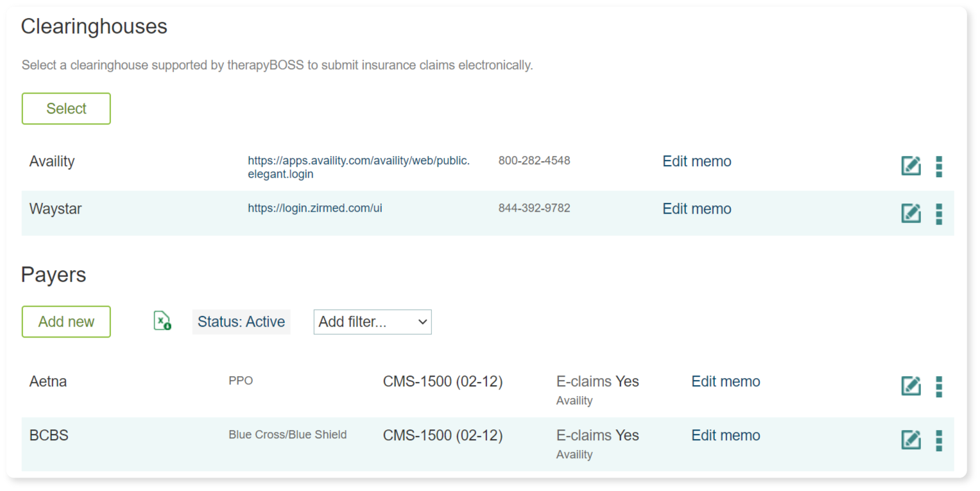Open the Availity login URL link

tap(359, 167)
